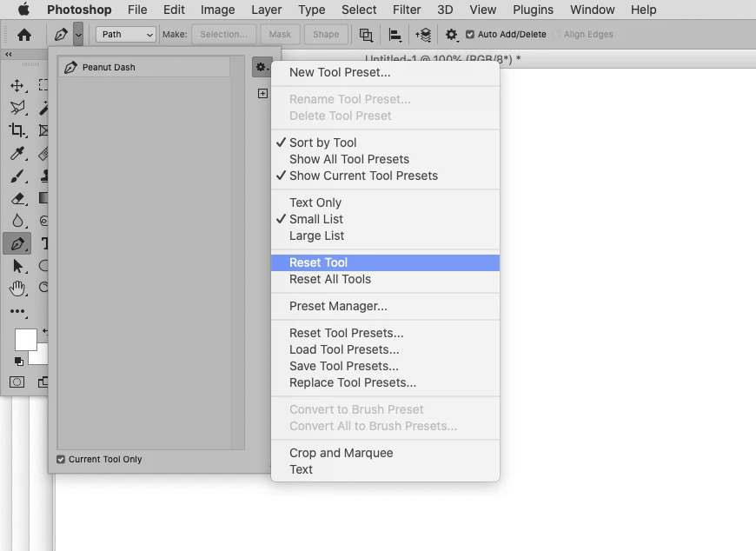Open the Window menu
Viewport: 756px width, 551px height.
click(x=593, y=10)
